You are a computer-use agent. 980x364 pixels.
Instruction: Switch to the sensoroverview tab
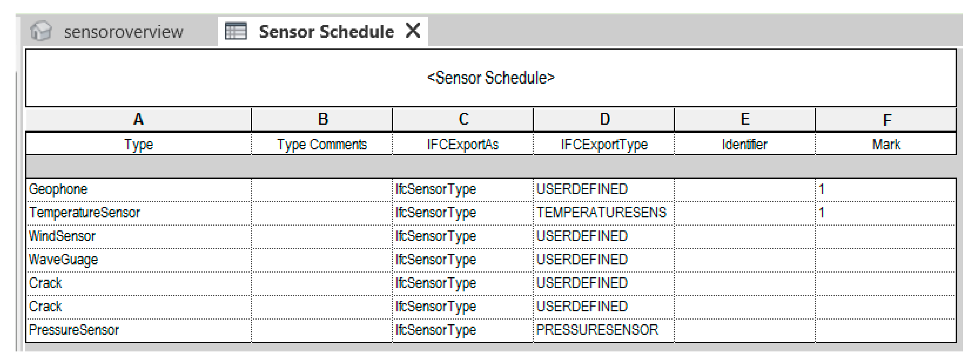(x=123, y=32)
